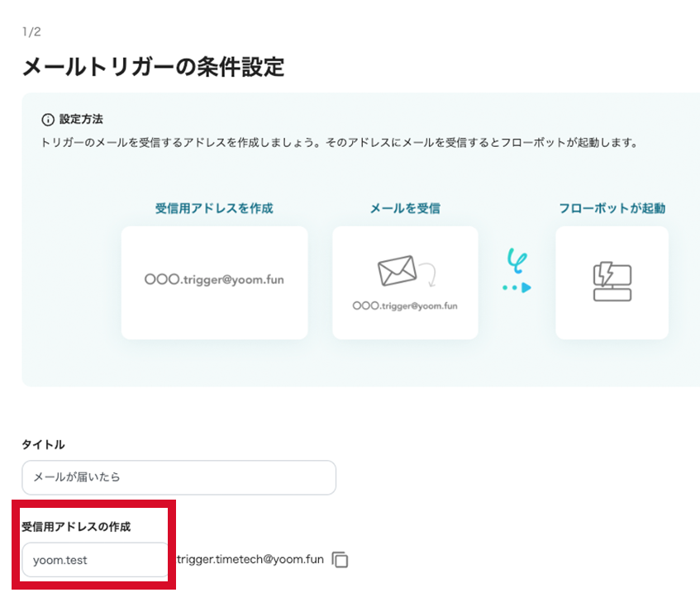The width and height of the screenshot is (700, 602).
Task: Click the フローボットが起動 illustration card
Action: pyautogui.click(x=612, y=282)
